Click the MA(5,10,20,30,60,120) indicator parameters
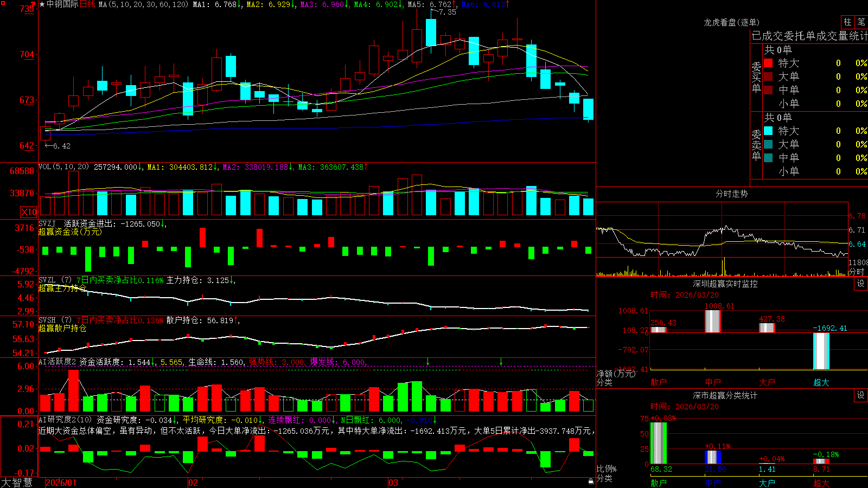 pyautogui.click(x=143, y=4)
